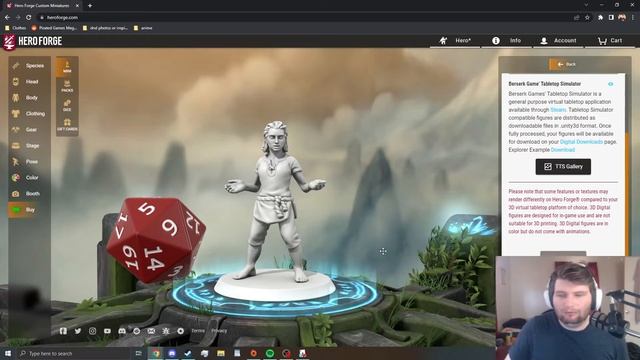Open a new browser tab with plus

90,6
